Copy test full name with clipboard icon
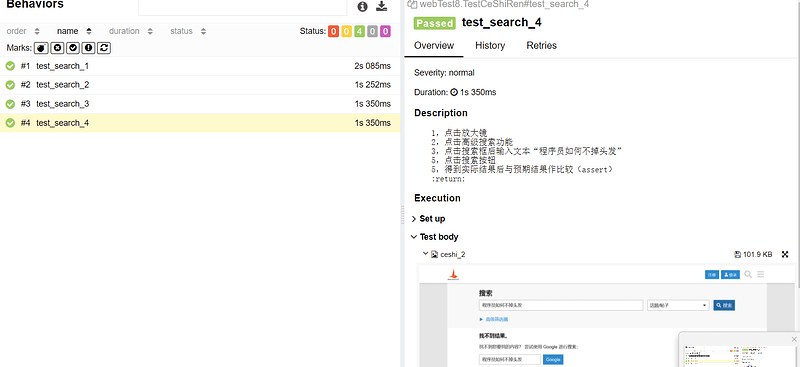This screenshot has width=800, height=367. coord(412,4)
